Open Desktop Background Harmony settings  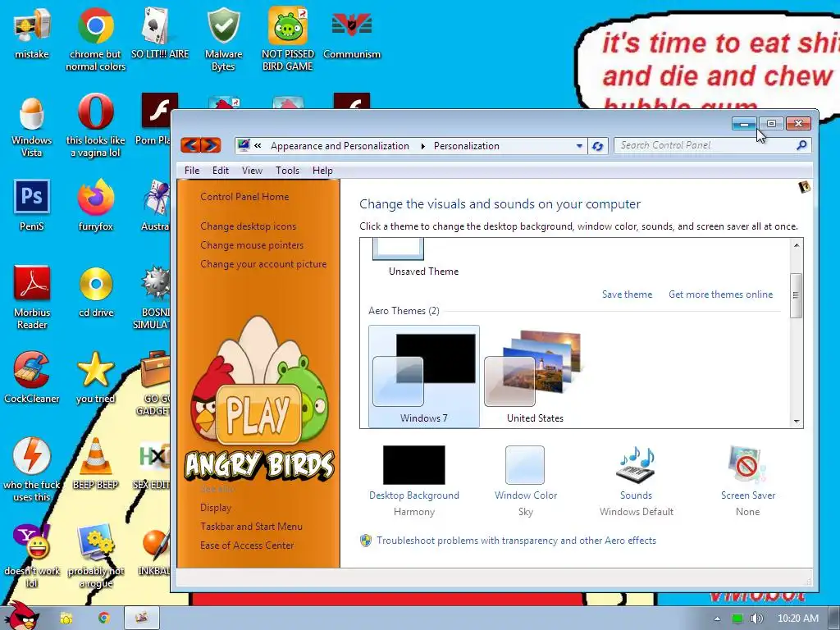tap(414, 481)
